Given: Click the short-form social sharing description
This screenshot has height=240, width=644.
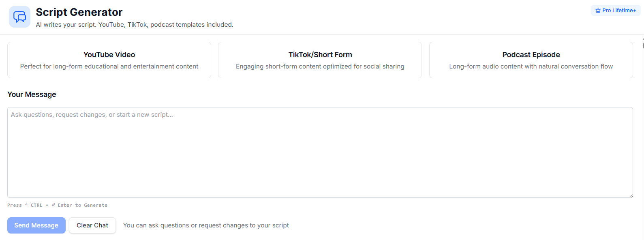Looking at the screenshot, I should pos(320,66).
